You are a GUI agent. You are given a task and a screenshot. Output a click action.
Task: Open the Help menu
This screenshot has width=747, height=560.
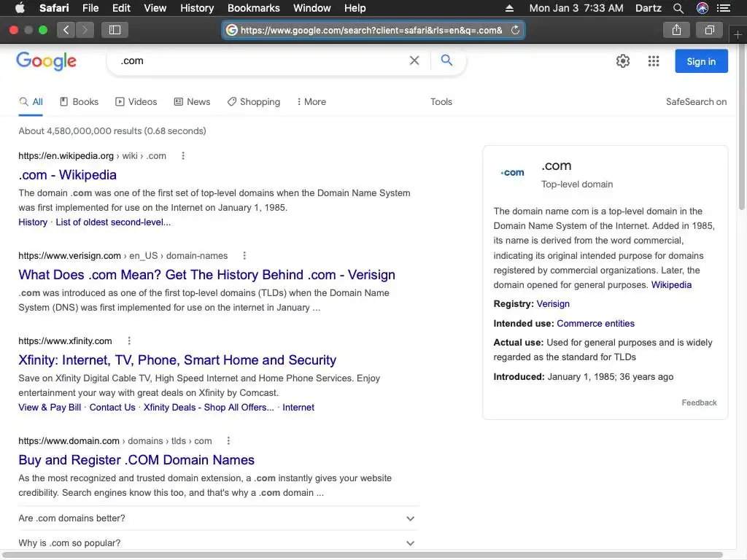(355, 8)
